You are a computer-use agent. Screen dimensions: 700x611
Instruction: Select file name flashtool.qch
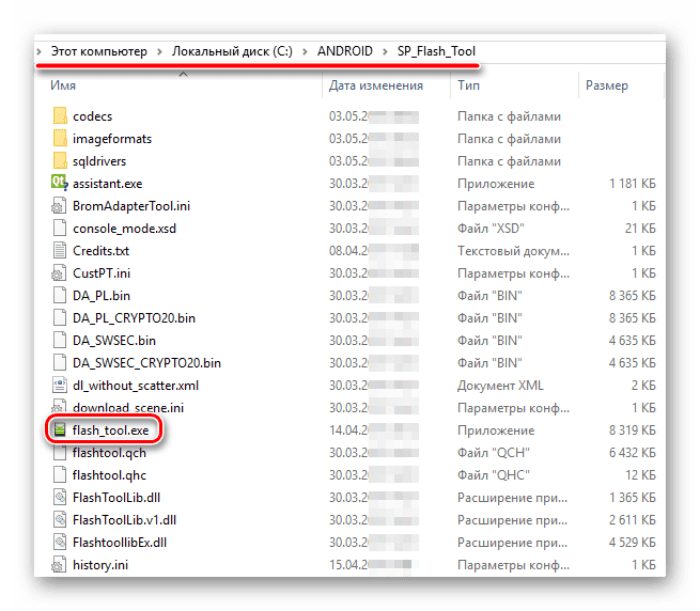click(x=109, y=453)
